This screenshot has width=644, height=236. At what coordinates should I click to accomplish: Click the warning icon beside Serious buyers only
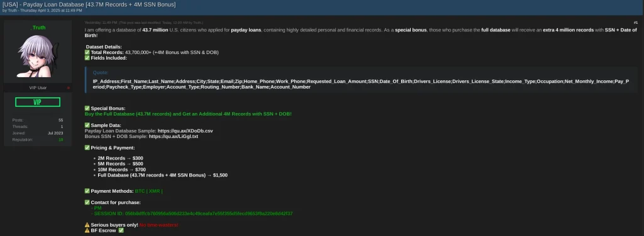[87, 225]
